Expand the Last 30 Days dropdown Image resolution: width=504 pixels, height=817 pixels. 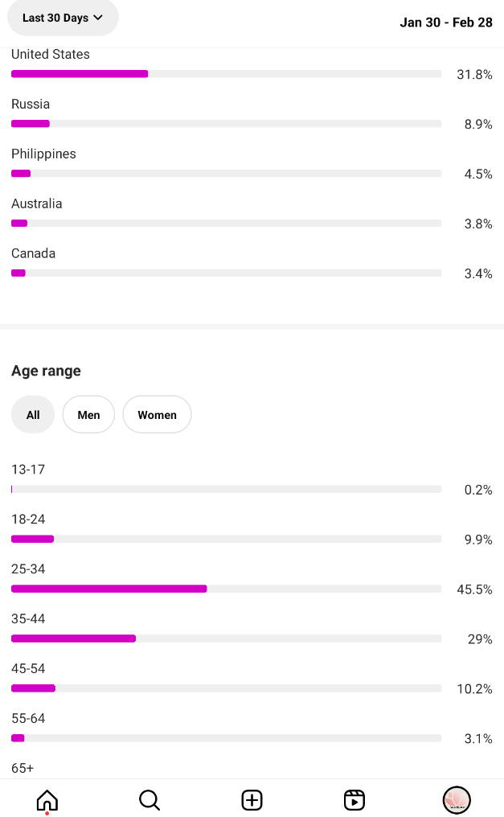pos(63,18)
